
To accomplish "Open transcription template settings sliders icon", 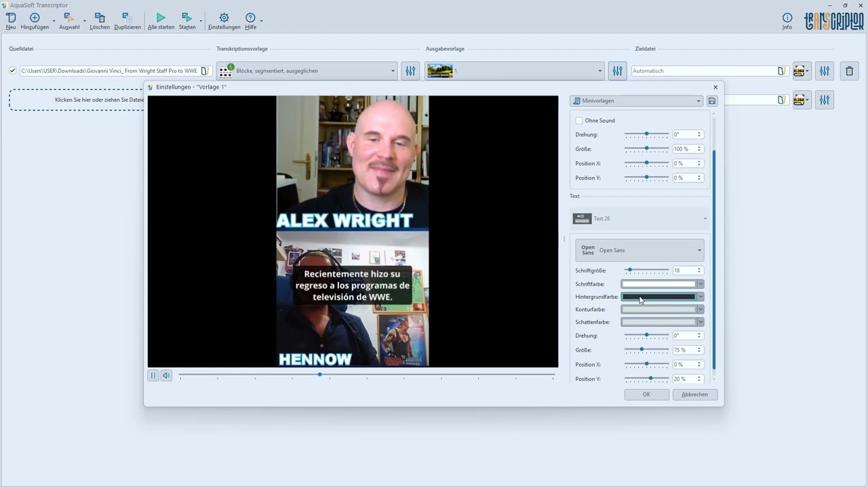I will click(x=410, y=70).
